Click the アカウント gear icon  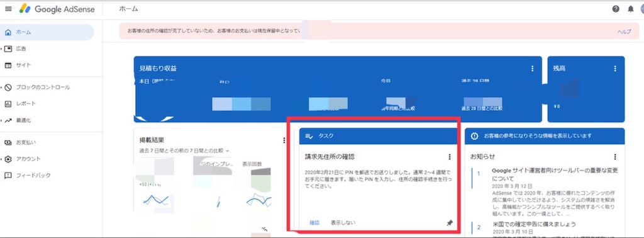(8, 159)
